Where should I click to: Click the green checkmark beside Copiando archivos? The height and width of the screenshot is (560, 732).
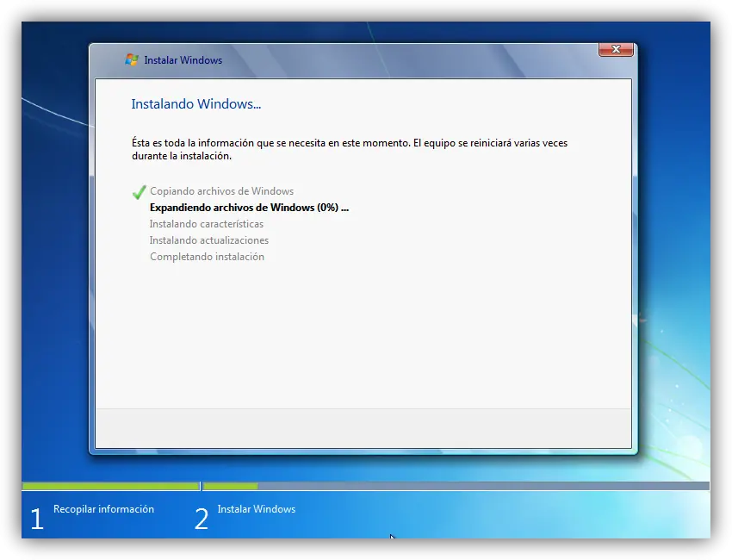(x=140, y=191)
